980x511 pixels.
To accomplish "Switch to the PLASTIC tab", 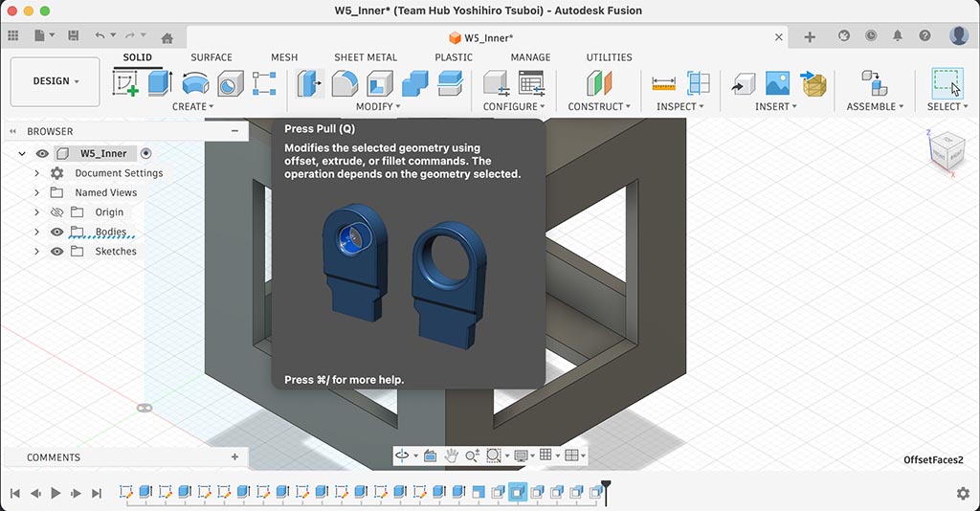I will (454, 57).
